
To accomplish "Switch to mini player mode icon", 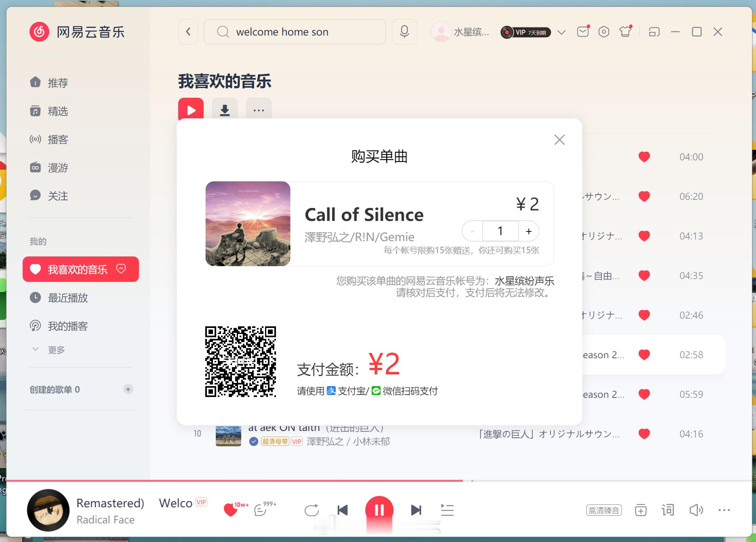I will (654, 32).
